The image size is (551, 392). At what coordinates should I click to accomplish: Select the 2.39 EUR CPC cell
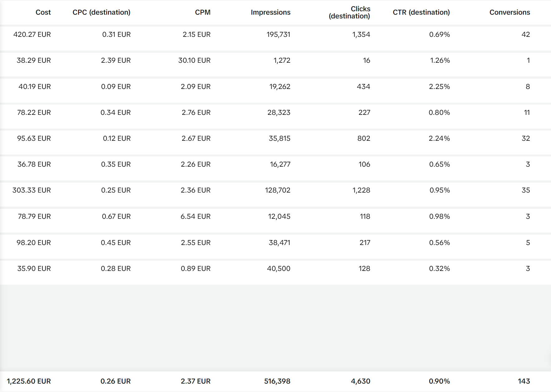[x=116, y=61]
